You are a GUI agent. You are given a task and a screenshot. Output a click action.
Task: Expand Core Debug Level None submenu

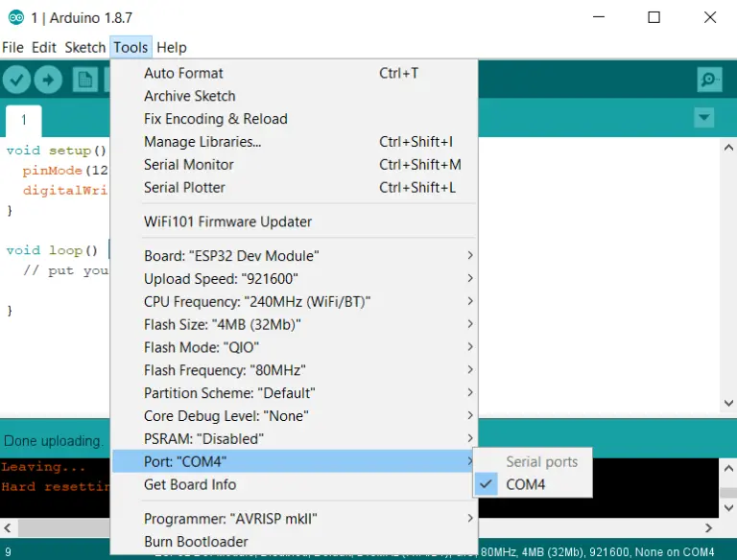coord(295,416)
